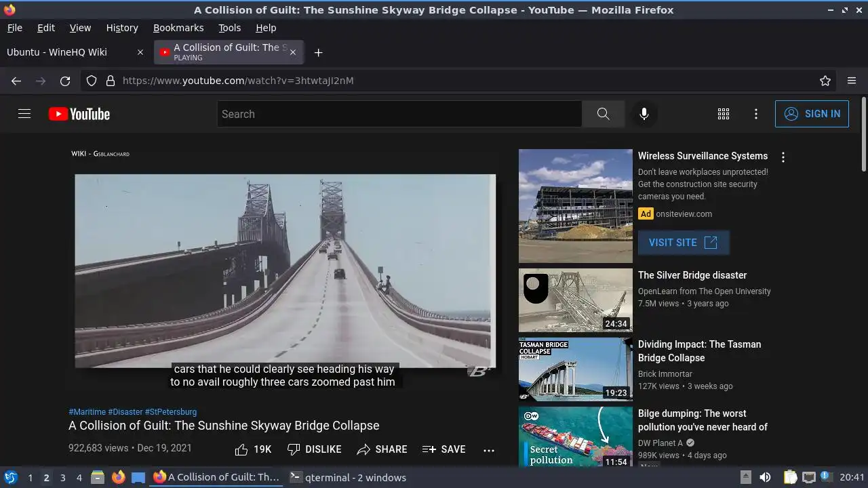Open the Edit menu
868x488 pixels.
(x=46, y=28)
